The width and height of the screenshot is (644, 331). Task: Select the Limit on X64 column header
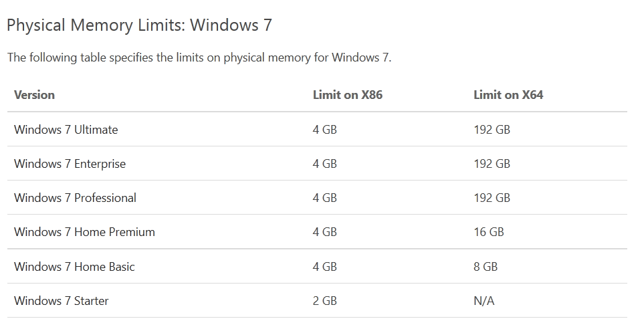pyautogui.click(x=508, y=95)
